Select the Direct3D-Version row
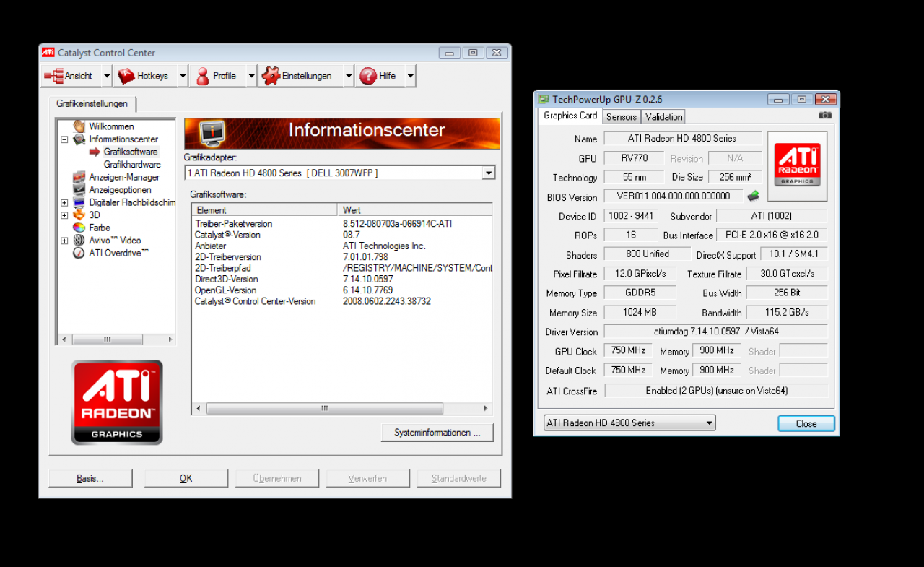Screen dimensions: 924x567 (x=342, y=280)
